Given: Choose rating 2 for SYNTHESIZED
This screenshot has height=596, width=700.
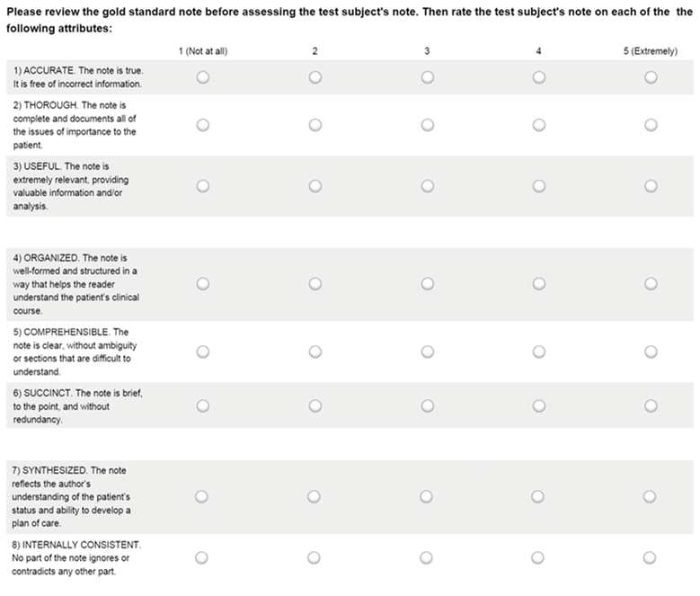Looking at the screenshot, I should pyautogui.click(x=315, y=496).
